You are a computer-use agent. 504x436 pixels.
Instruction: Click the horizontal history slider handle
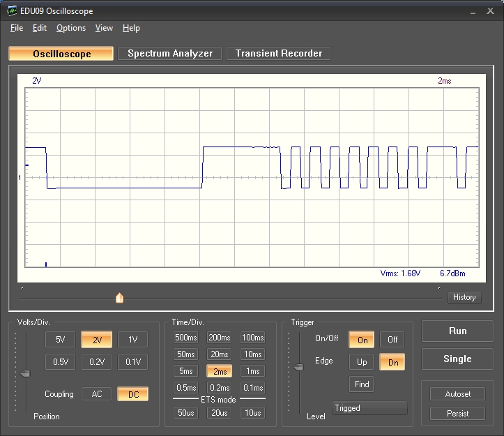pos(119,298)
